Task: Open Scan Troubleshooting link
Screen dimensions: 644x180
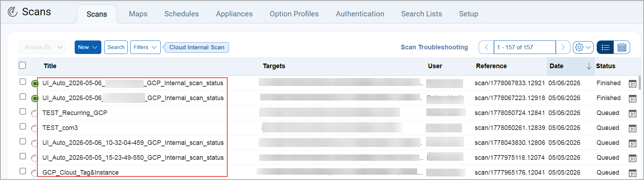Action: pyautogui.click(x=434, y=47)
